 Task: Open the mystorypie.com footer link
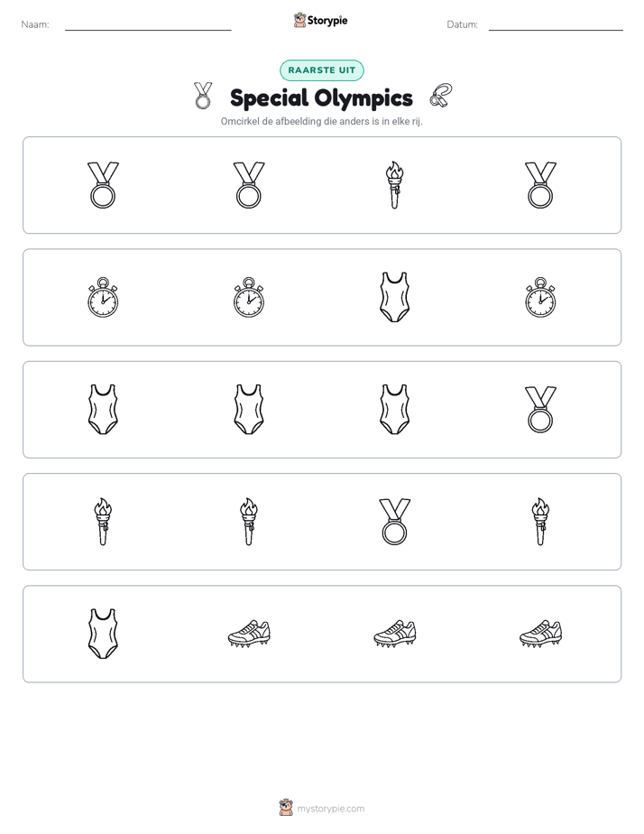[x=321, y=808]
